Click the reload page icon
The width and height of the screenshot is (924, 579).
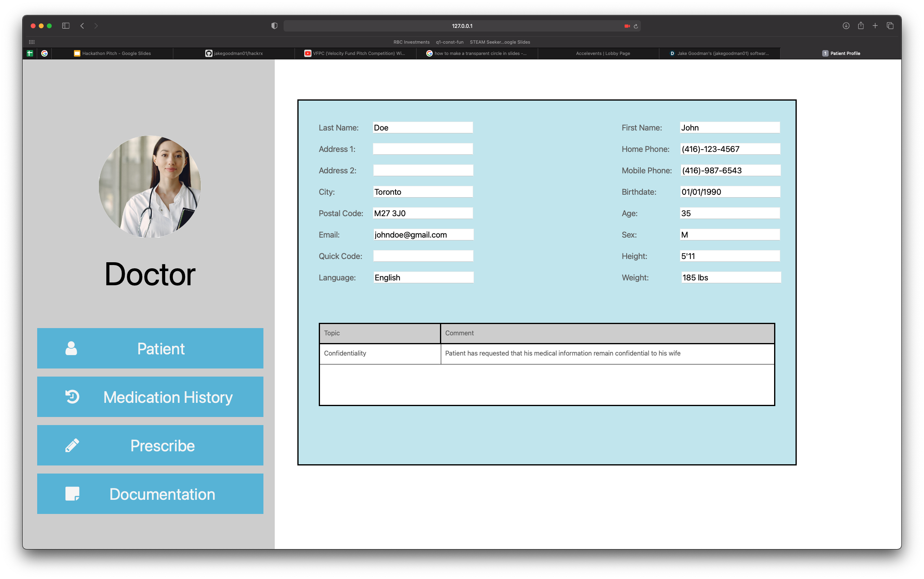click(x=636, y=26)
